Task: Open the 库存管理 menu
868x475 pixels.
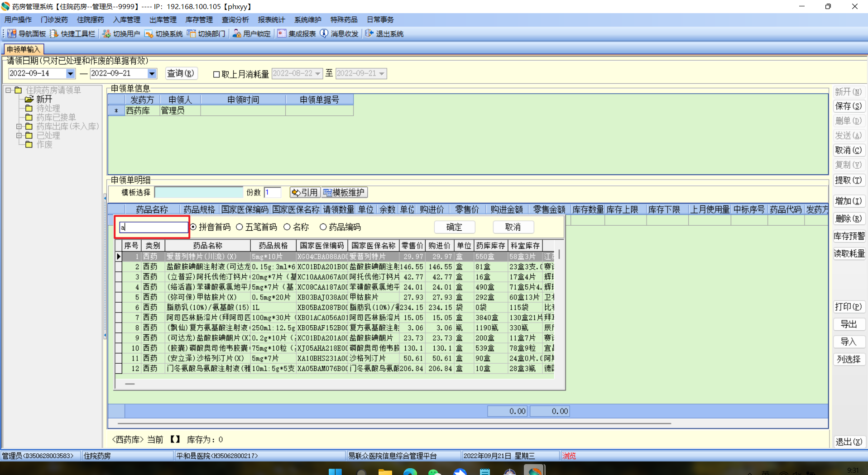Action: pos(199,19)
